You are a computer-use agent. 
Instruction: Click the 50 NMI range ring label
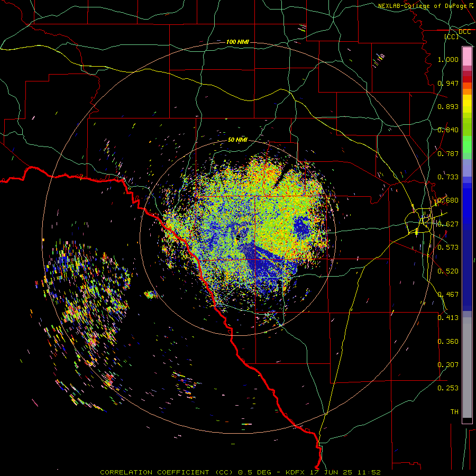[x=237, y=140]
